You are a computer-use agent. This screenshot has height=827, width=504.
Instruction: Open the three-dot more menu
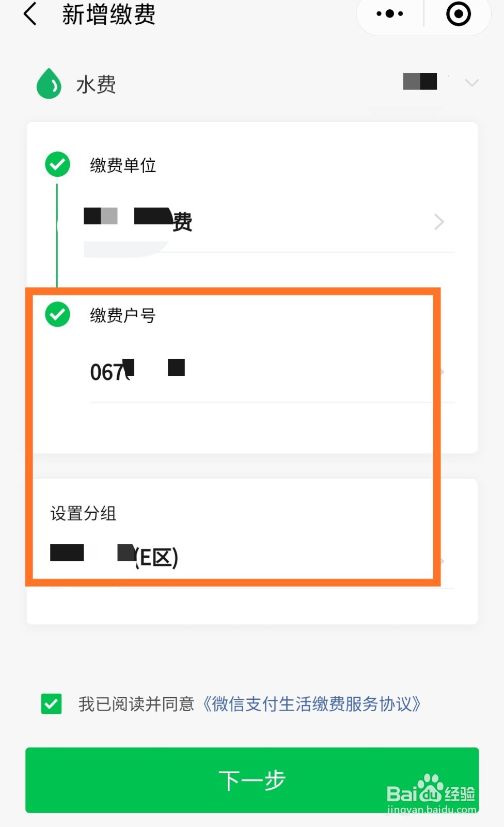coord(390,14)
